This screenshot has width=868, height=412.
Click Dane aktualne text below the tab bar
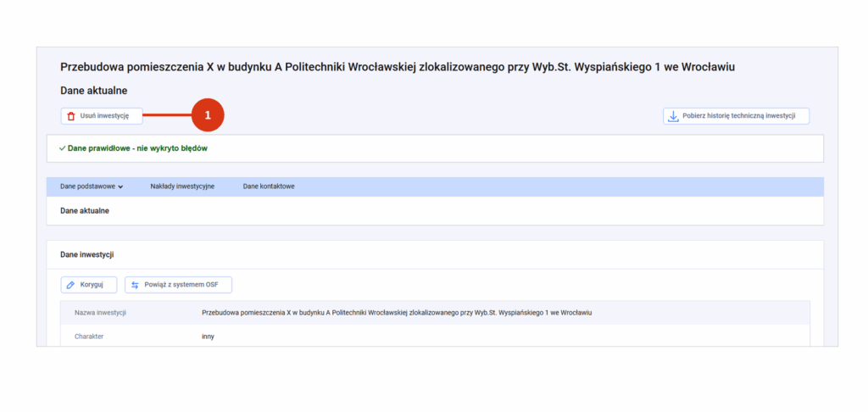pos(85,211)
